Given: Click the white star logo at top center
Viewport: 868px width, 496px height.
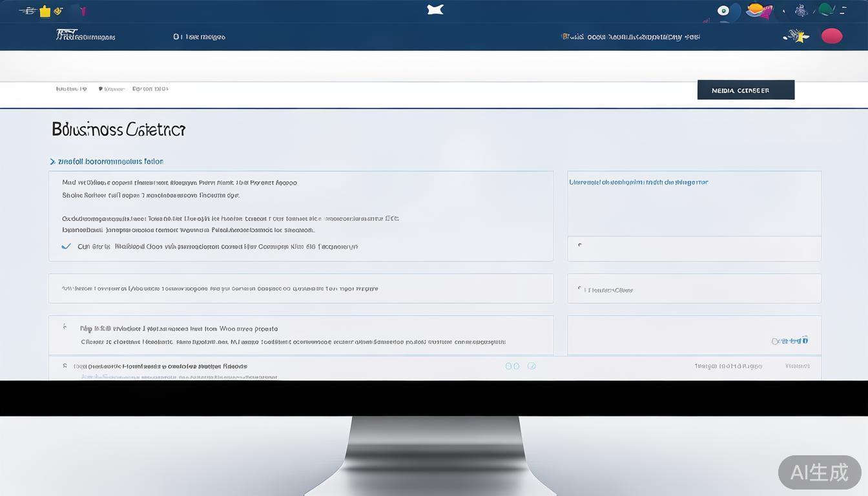Looking at the screenshot, I should coord(435,9).
